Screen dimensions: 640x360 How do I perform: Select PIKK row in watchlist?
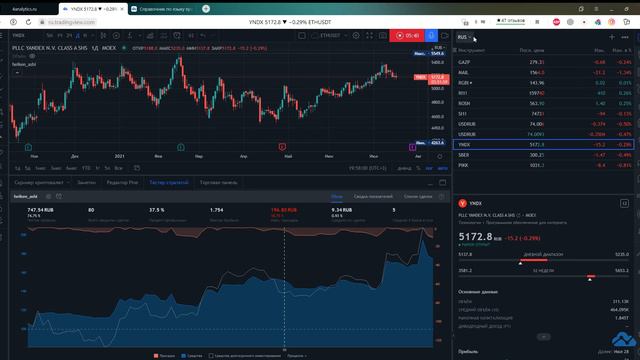click(x=544, y=165)
